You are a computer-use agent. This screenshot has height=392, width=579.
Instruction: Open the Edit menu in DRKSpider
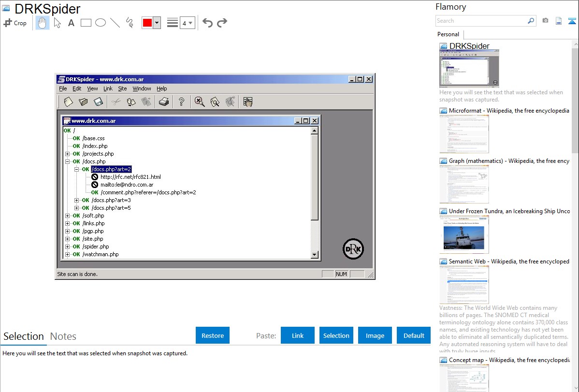coord(77,88)
